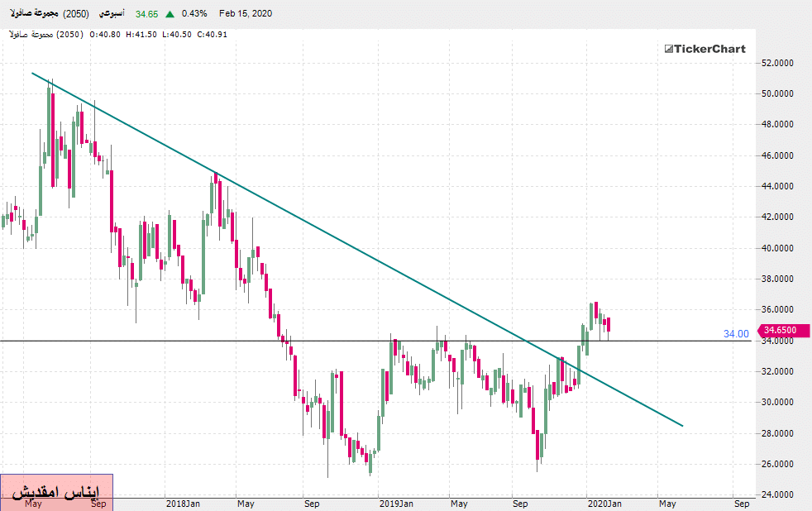812x511 pixels.
Task: Click the 40.0000 price axis label
Action: (x=780, y=248)
